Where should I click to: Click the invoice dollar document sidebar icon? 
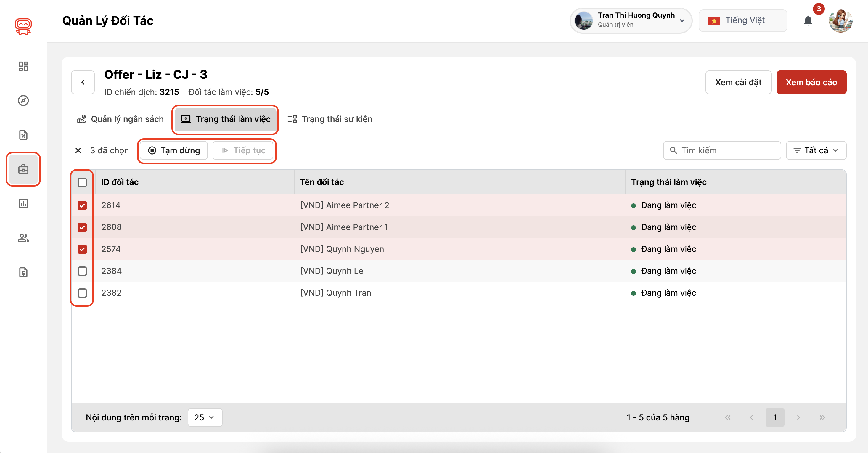(23, 272)
